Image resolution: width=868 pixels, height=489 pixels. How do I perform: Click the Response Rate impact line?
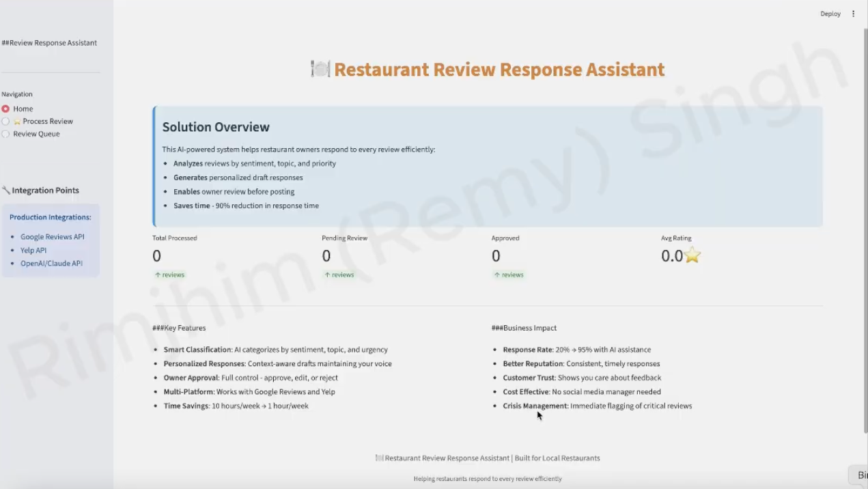577,350
